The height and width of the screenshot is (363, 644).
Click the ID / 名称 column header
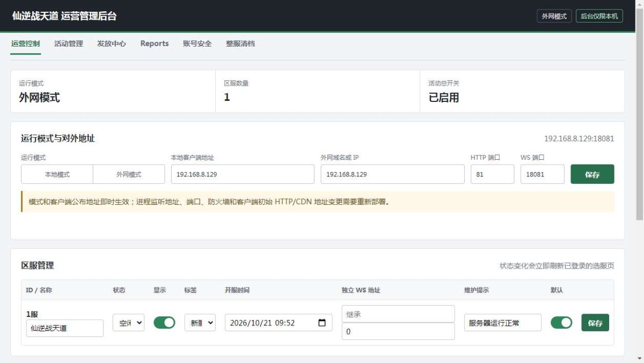(x=39, y=290)
